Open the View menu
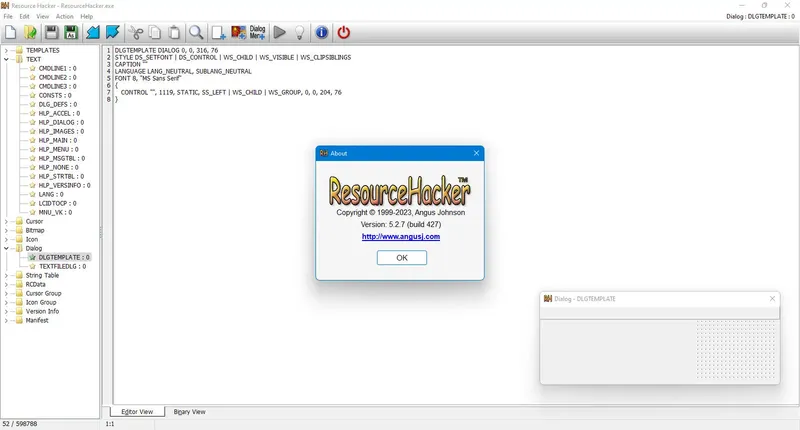The height and width of the screenshot is (430, 800). point(43,16)
